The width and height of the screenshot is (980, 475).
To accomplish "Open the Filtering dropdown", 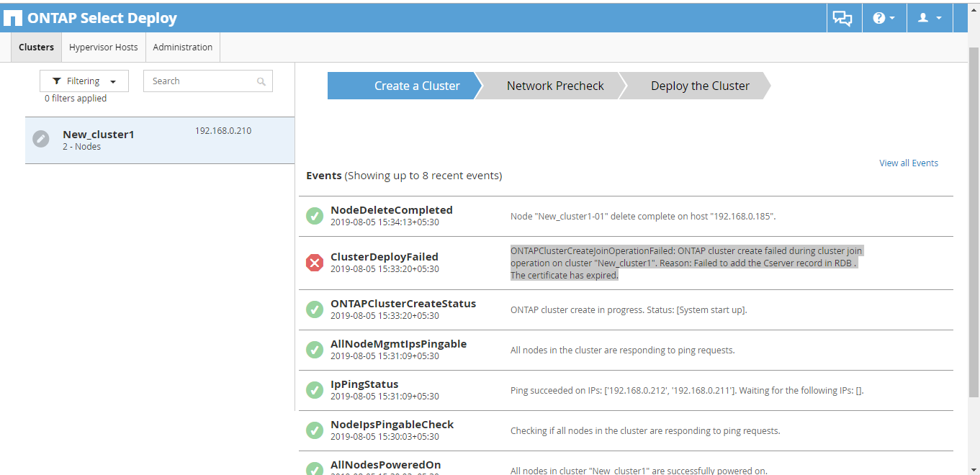I will pos(84,81).
